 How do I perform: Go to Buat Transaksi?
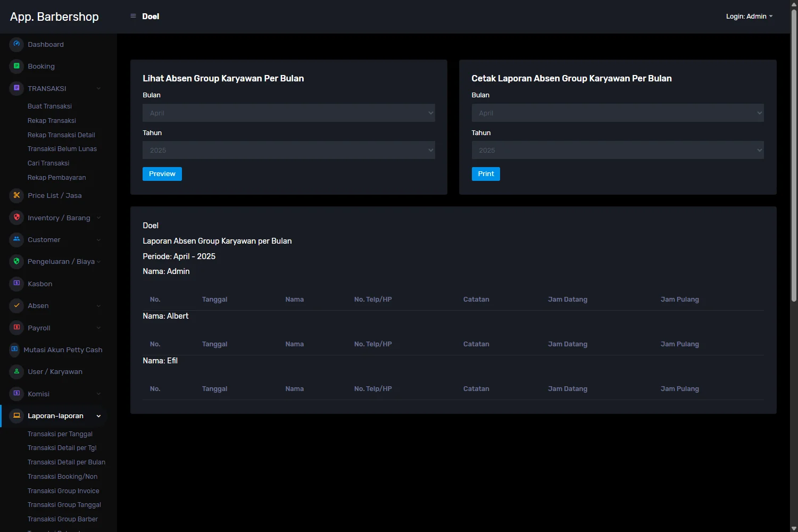pyautogui.click(x=49, y=106)
